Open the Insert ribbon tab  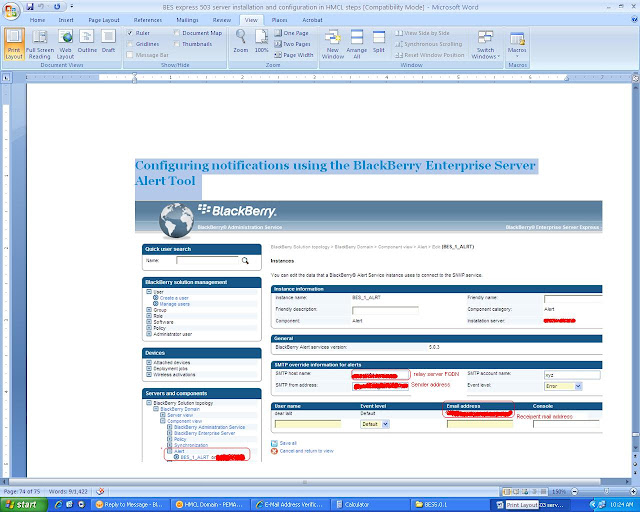point(66,20)
